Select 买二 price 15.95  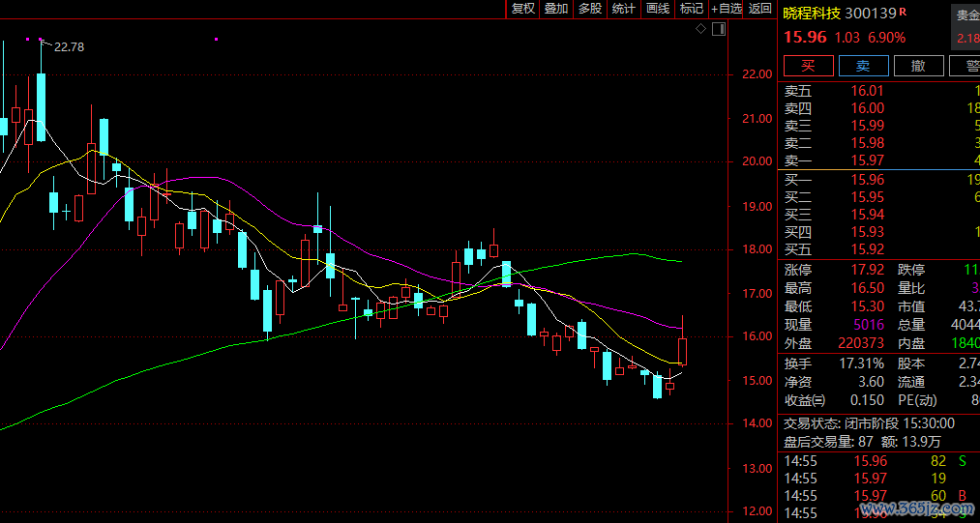click(868, 197)
